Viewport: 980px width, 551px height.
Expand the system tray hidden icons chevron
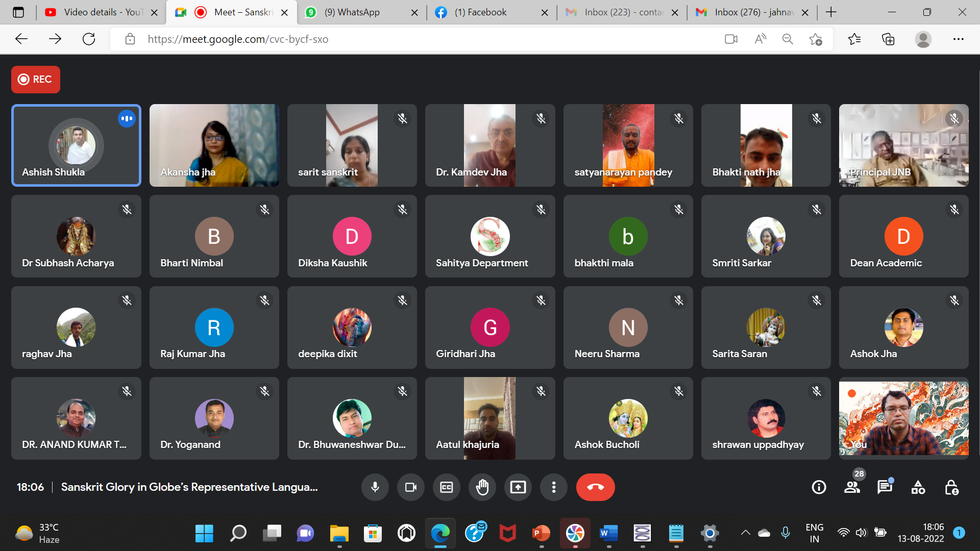tap(745, 533)
